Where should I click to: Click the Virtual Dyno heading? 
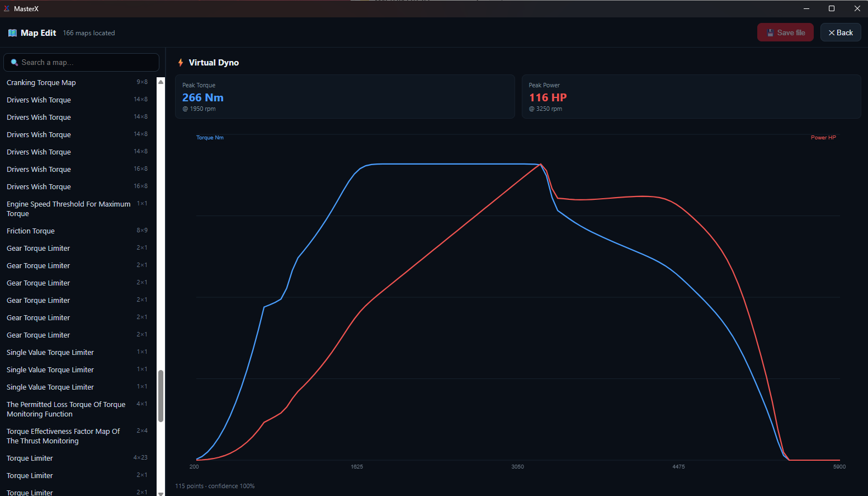(214, 63)
